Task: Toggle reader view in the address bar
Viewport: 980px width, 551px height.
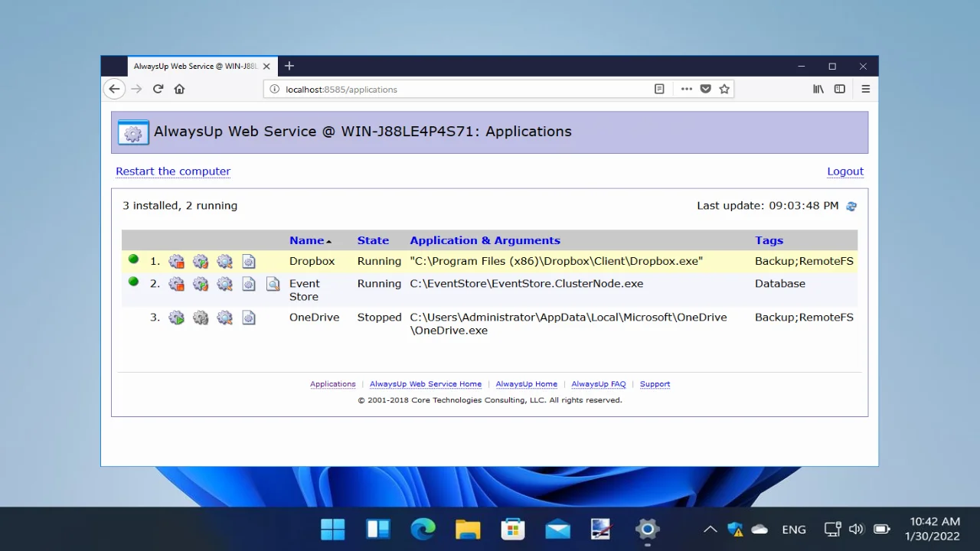Action: 659,89
